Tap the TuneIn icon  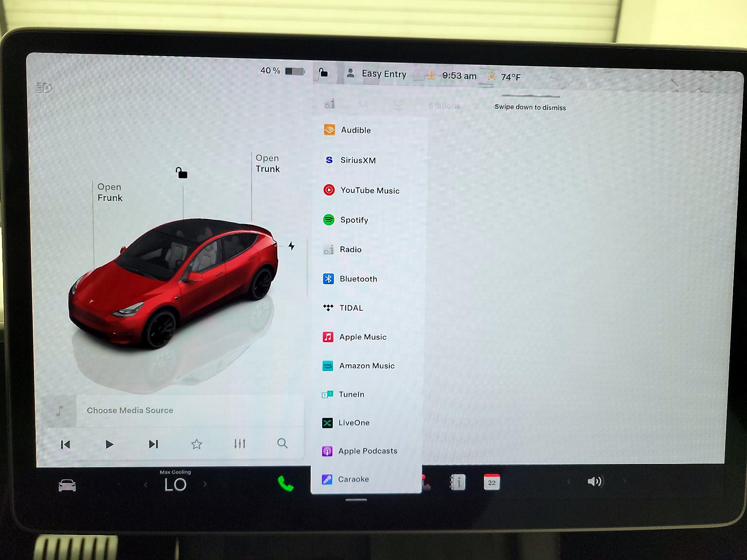click(x=327, y=394)
